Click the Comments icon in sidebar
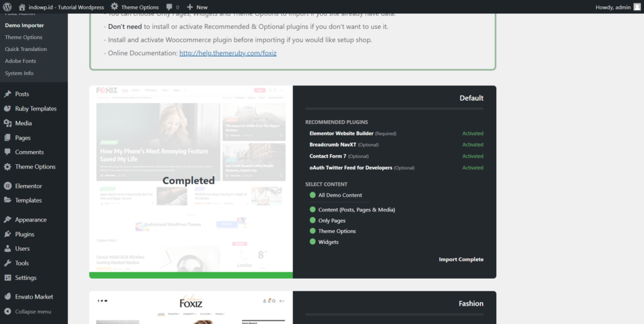 (x=8, y=152)
